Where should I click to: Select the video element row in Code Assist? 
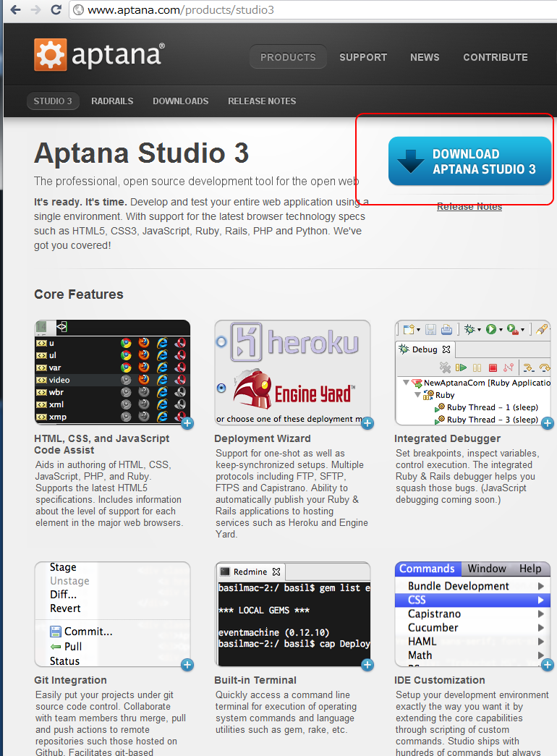click(x=112, y=380)
